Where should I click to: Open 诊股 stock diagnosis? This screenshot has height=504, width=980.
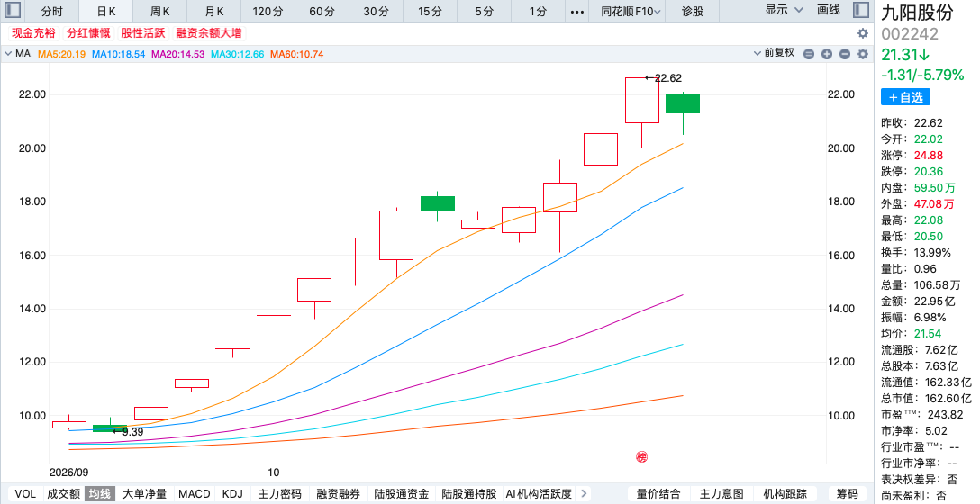[x=692, y=11]
